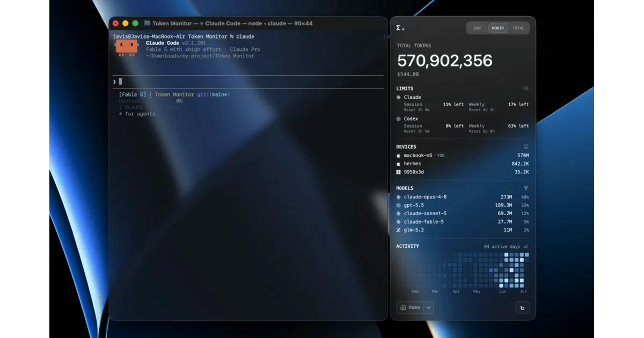Click the Claude Code mascot in terminal

pyautogui.click(x=127, y=47)
